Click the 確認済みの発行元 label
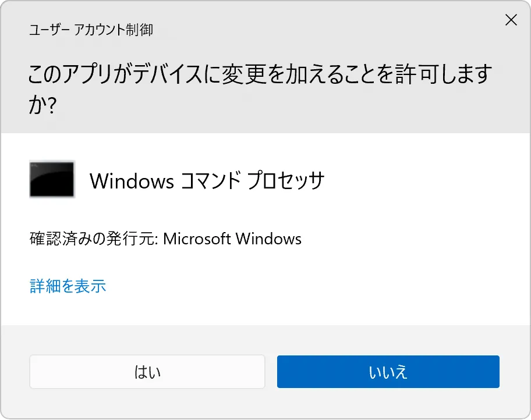The image size is (531, 420). click(93, 239)
